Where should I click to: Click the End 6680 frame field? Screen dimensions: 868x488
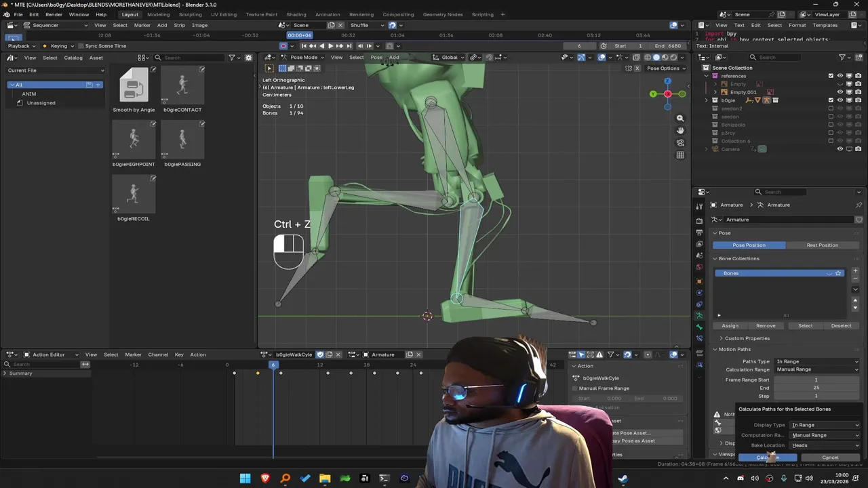669,46
